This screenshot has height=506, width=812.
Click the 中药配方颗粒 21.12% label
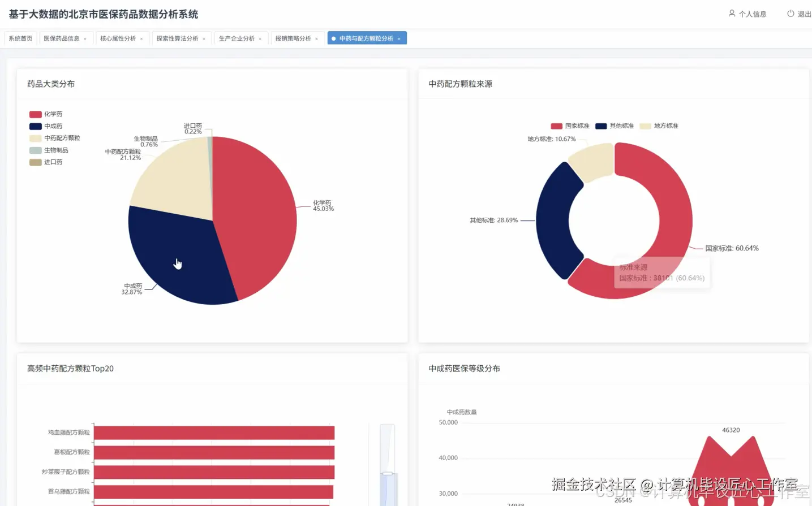point(123,154)
